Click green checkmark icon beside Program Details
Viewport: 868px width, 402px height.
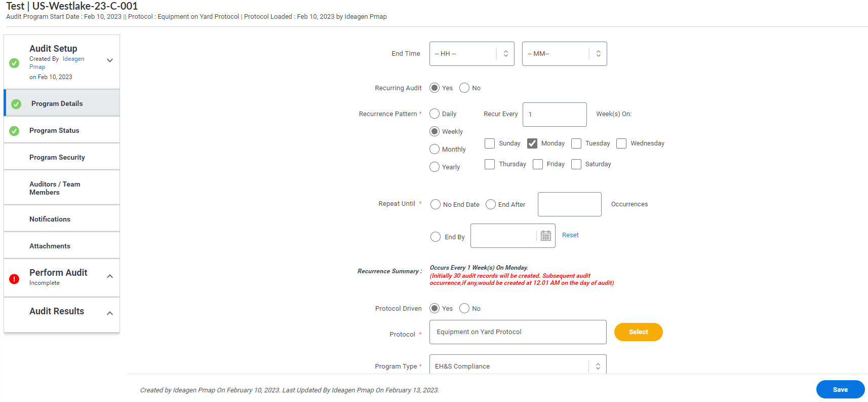click(x=16, y=104)
